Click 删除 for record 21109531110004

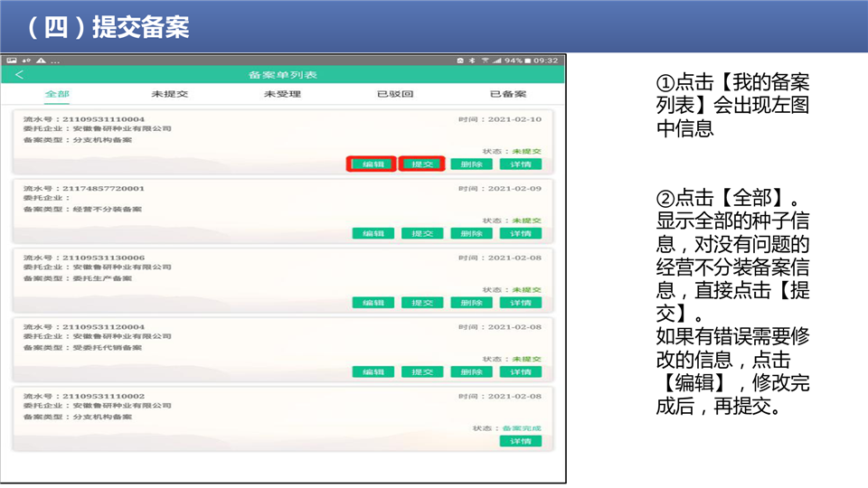(471, 164)
